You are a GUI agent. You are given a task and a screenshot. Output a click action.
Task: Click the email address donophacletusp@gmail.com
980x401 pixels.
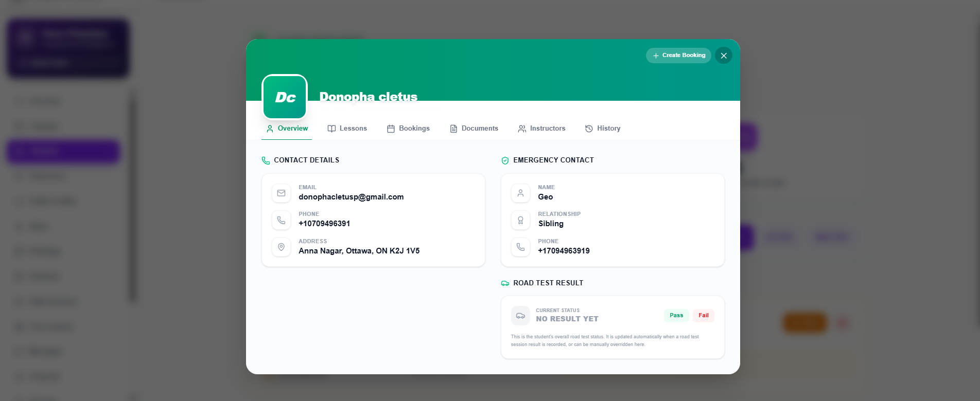(351, 197)
